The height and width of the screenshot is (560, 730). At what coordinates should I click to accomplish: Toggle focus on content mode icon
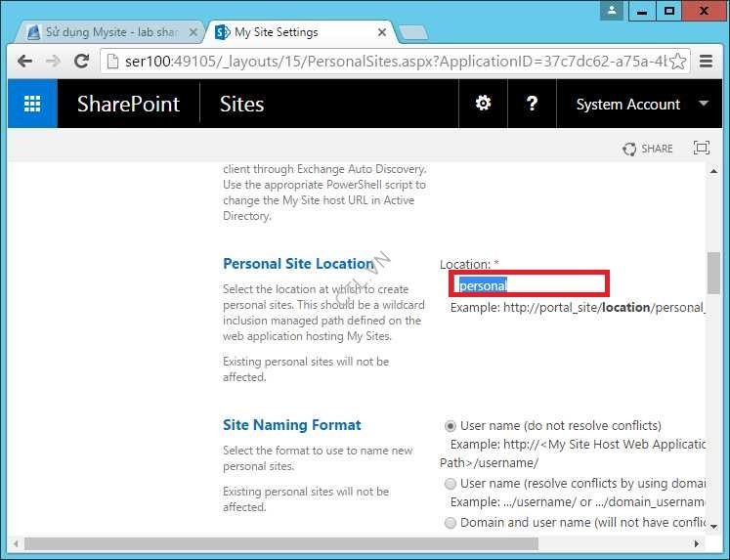701,149
